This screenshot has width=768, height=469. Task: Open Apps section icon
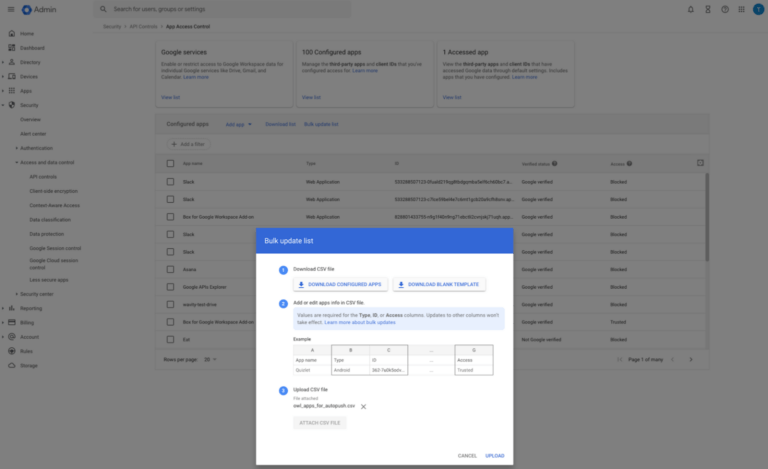pyautogui.click(x=12, y=91)
